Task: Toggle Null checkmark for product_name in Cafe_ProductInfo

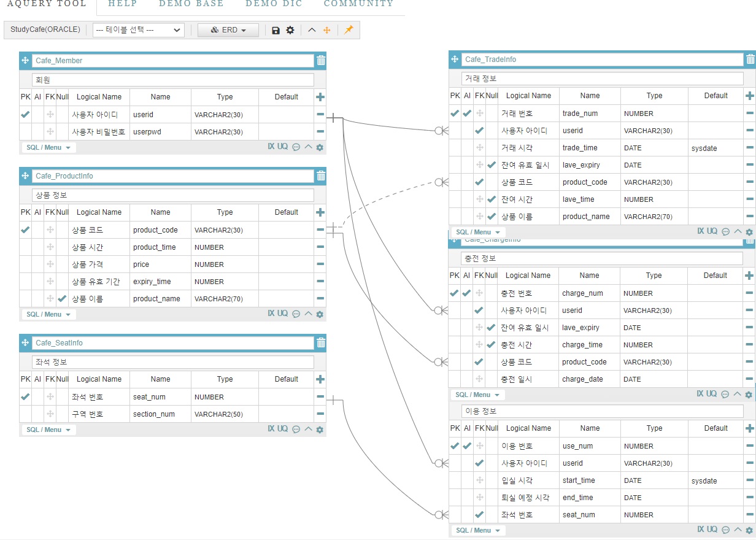Action: click(62, 299)
